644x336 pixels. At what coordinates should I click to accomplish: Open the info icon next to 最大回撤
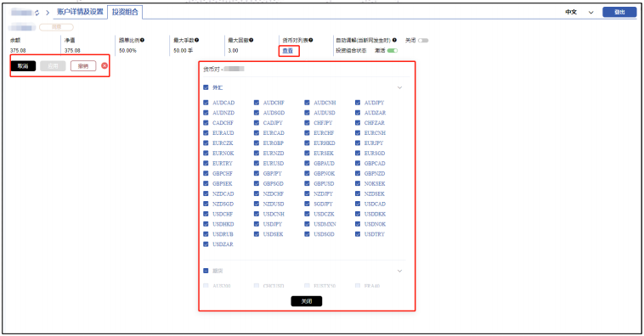251,40
